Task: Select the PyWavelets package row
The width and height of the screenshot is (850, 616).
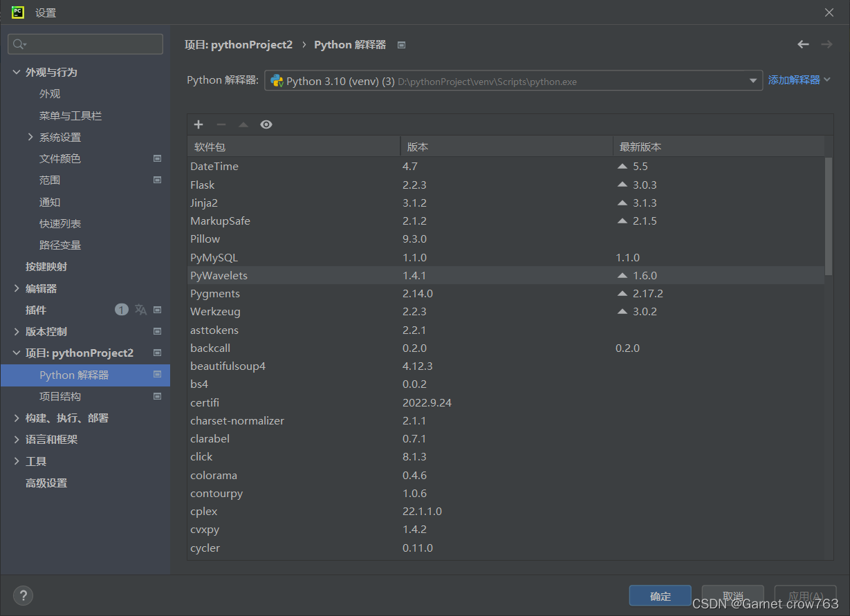Action: (506, 275)
